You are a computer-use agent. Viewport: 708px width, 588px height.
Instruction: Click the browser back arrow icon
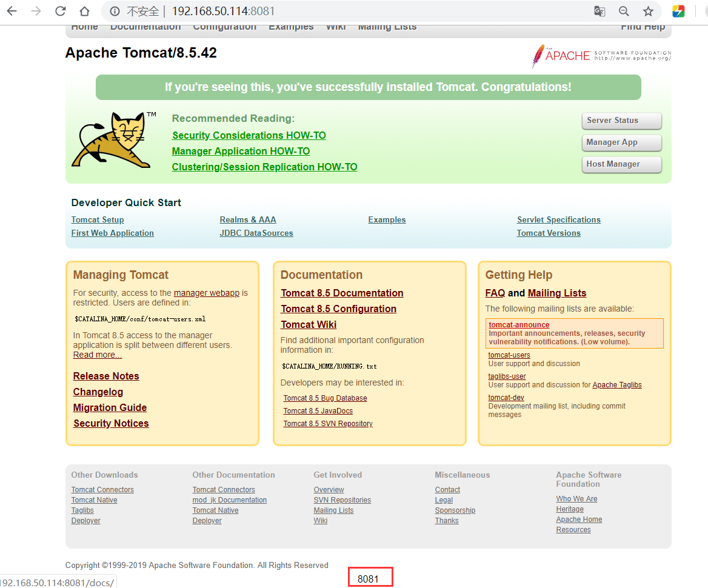12,11
